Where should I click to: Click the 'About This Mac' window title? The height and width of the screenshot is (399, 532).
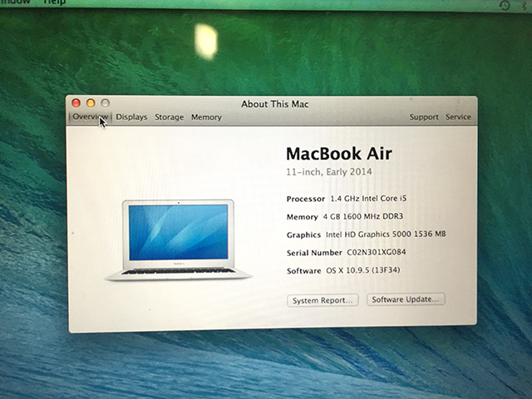click(275, 104)
